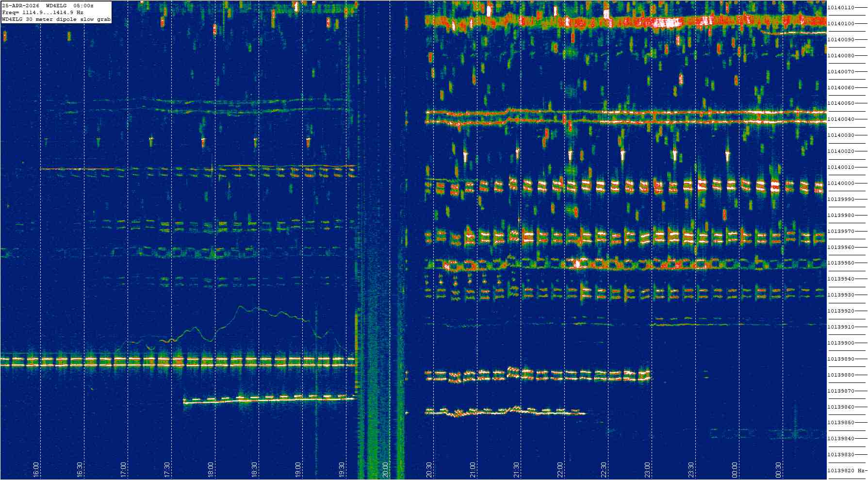Select the 20:00 time marker
The image size is (868, 480).
pyautogui.click(x=385, y=469)
